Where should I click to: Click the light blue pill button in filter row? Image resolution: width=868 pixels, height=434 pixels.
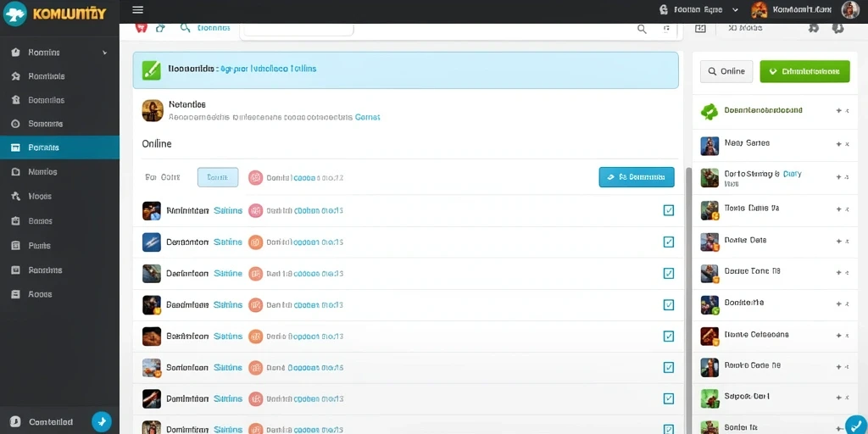click(218, 177)
